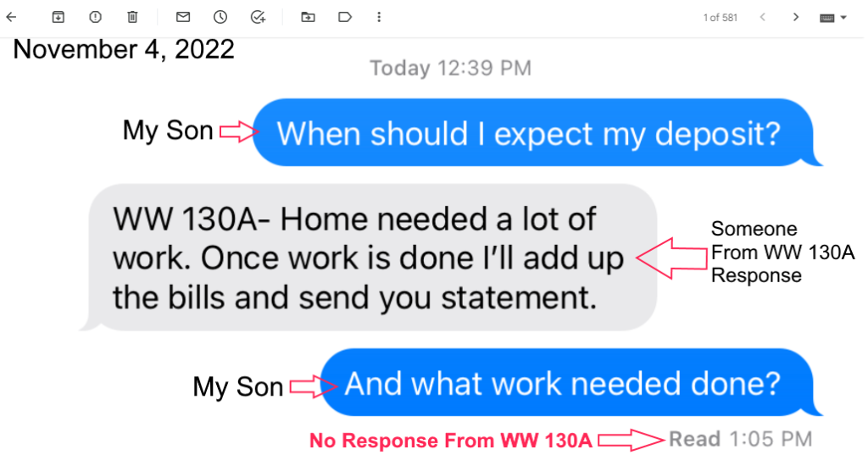The image size is (868, 466).
Task: Add email to Tasks
Action: 258,17
